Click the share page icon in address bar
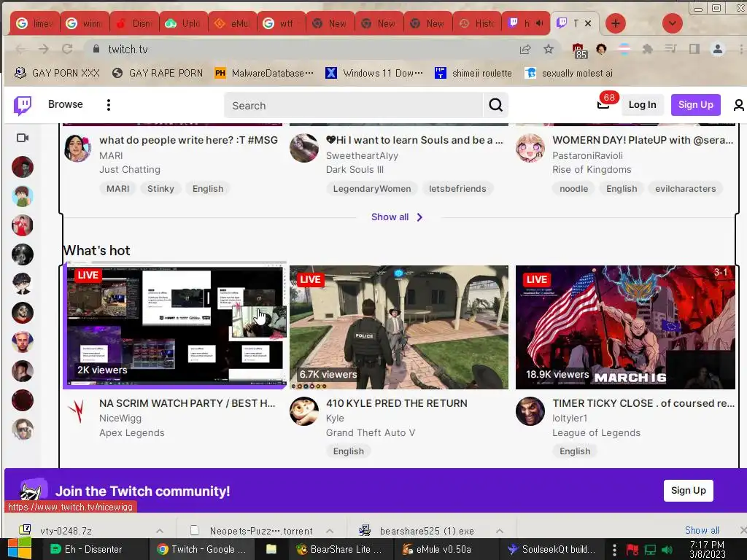Screen dimensions: 747x560 pos(525,49)
